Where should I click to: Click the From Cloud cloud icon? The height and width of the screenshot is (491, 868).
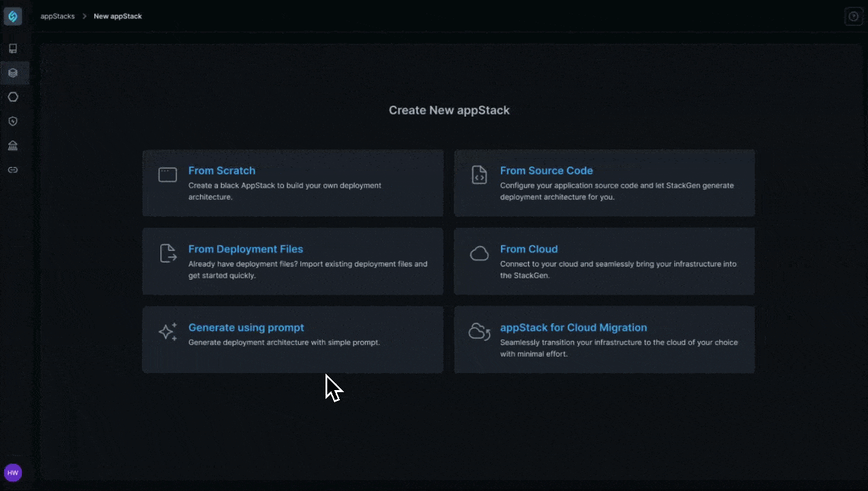479,254
